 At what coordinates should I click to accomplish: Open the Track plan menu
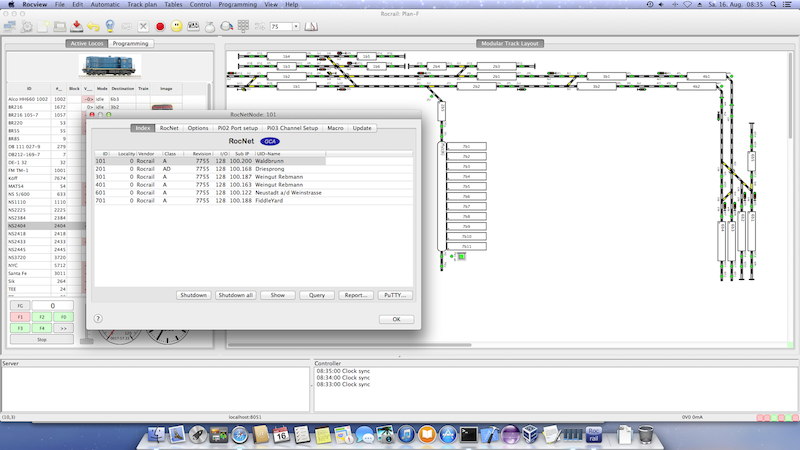pyautogui.click(x=142, y=4)
